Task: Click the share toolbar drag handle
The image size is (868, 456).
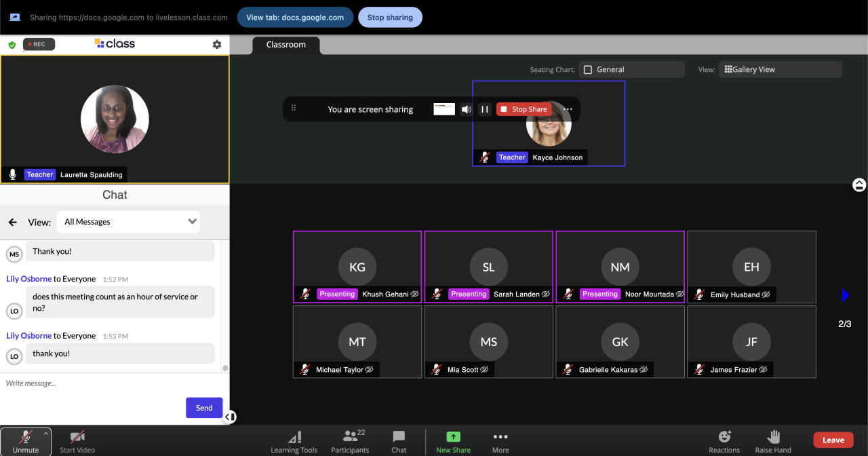Action: [x=294, y=109]
